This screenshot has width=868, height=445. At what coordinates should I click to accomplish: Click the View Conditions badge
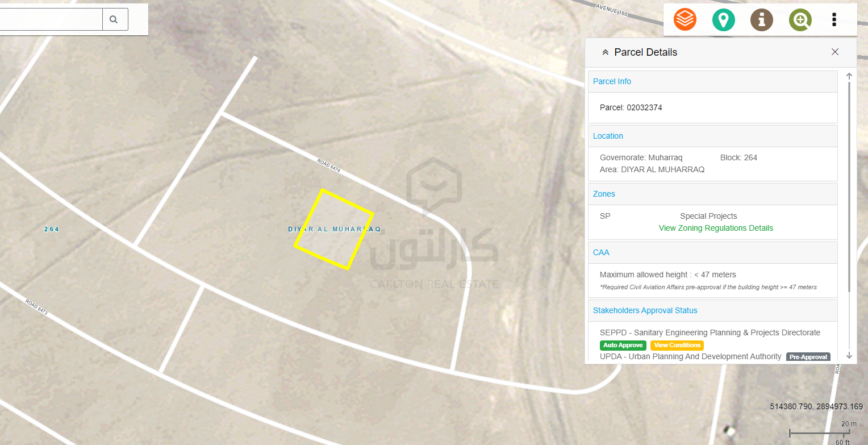tap(677, 345)
